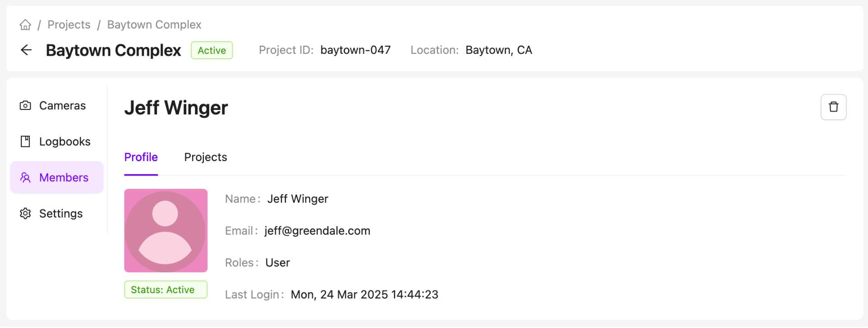This screenshot has height=328, width=868.
Task: Delete member with the trash icon
Action: tap(833, 107)
